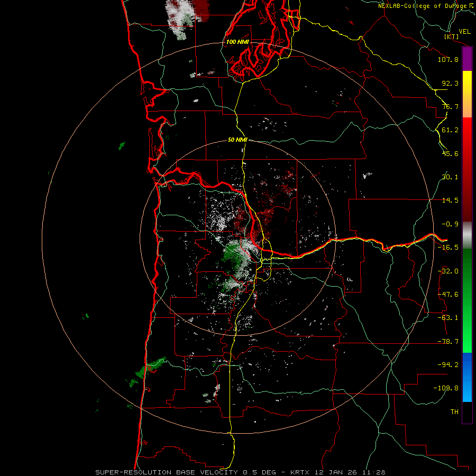476x476 pixels.
Task: Pick the blue color bar segment
Action: 467,377
